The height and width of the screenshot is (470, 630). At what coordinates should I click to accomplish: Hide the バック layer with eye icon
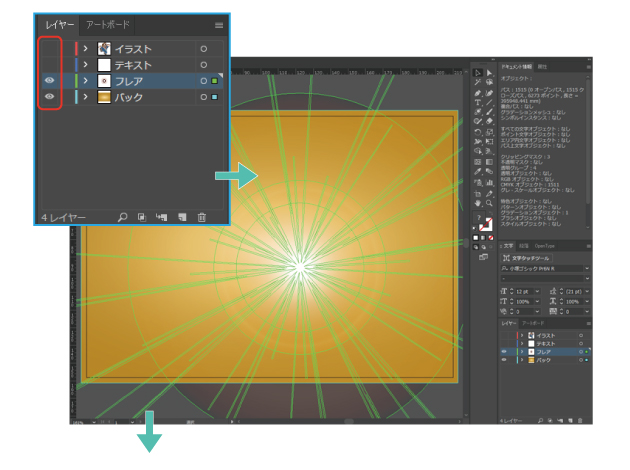pyautogui.click(x=49, y=96)
